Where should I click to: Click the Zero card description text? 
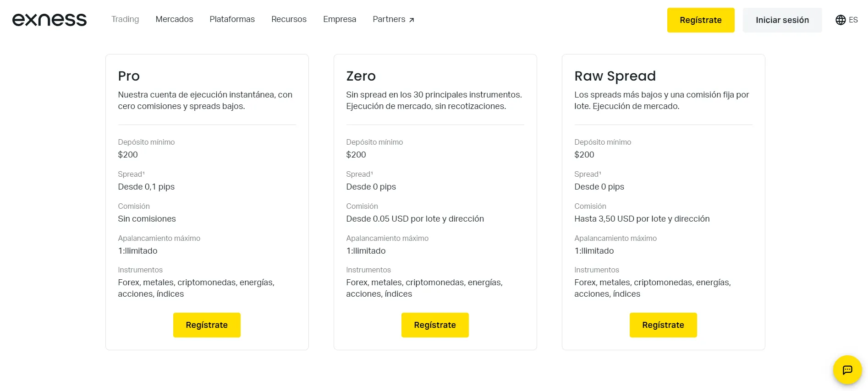click(x=434, y=100)
